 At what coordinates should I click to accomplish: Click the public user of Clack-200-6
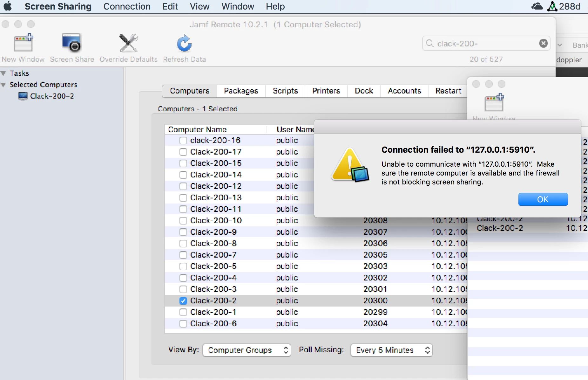click(287, 324)
